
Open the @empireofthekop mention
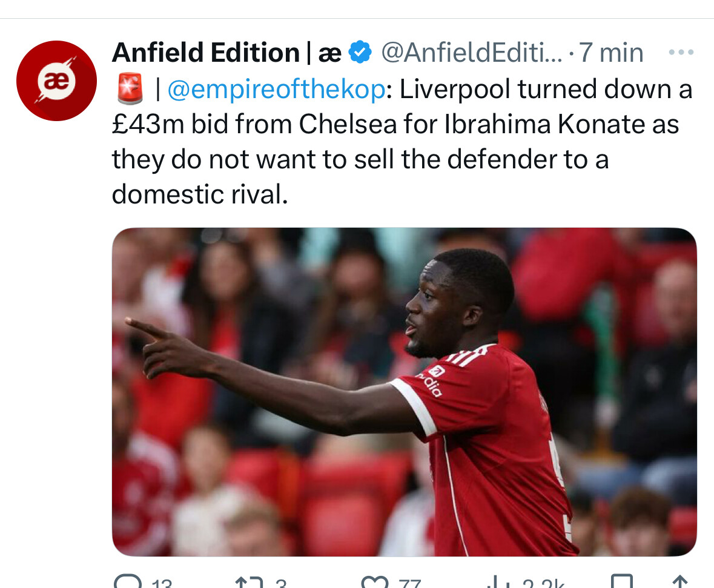[276, 89]
